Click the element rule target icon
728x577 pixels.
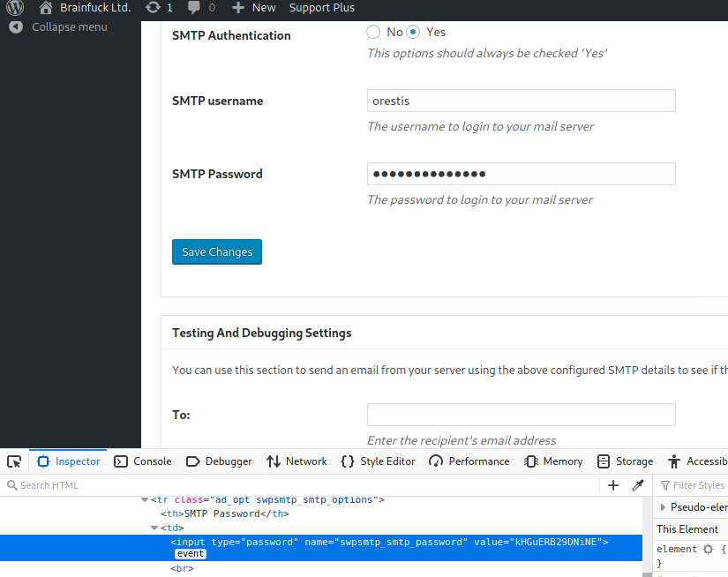click(x=708, y=549)
